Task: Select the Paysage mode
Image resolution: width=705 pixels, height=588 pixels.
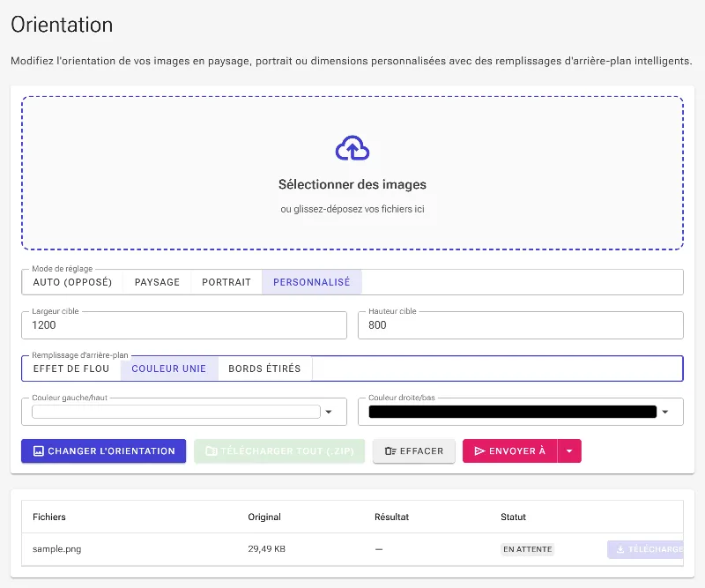Action: click(157, 282)
